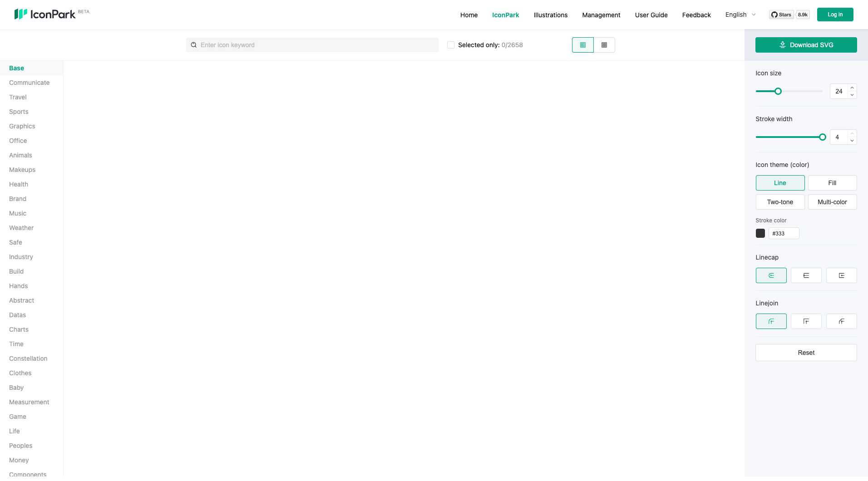The height and width of the screenshot is (481, 868).
Task: Select the square linecap option
Action: click(841, 275)
